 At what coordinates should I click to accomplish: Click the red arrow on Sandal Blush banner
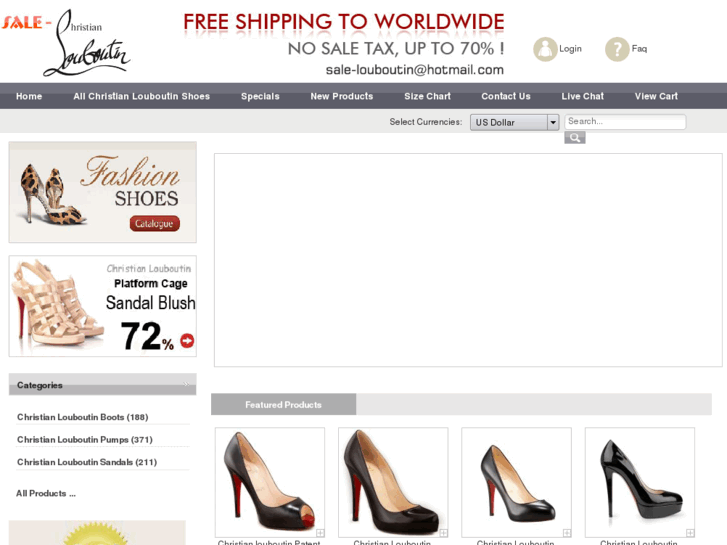point(187,340)
